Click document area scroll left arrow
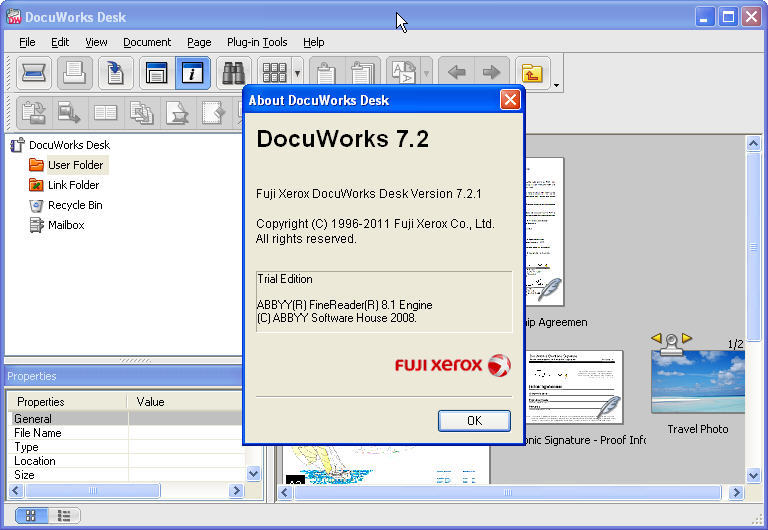This screenshot has height=530, width=768. click(285, 492)
